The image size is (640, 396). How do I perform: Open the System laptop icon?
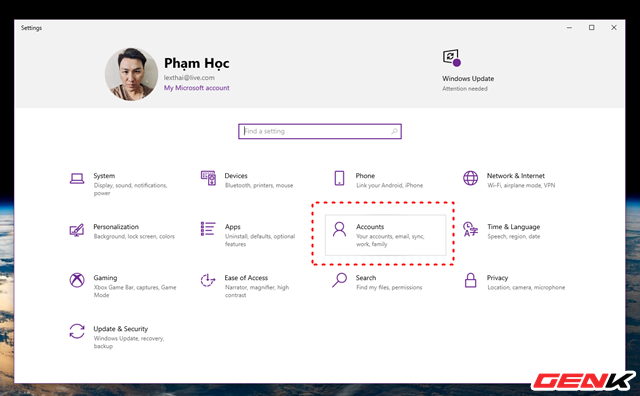77,178
